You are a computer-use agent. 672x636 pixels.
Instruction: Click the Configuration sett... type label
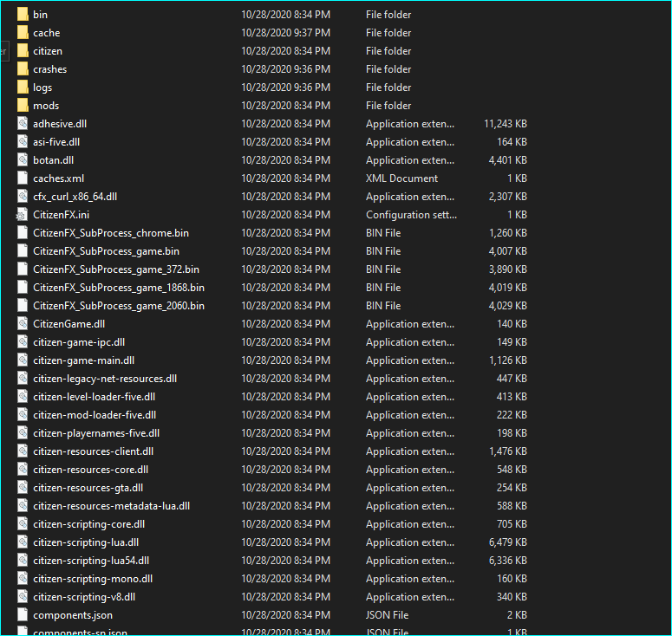pyautogui.click(x=411, y=215)
